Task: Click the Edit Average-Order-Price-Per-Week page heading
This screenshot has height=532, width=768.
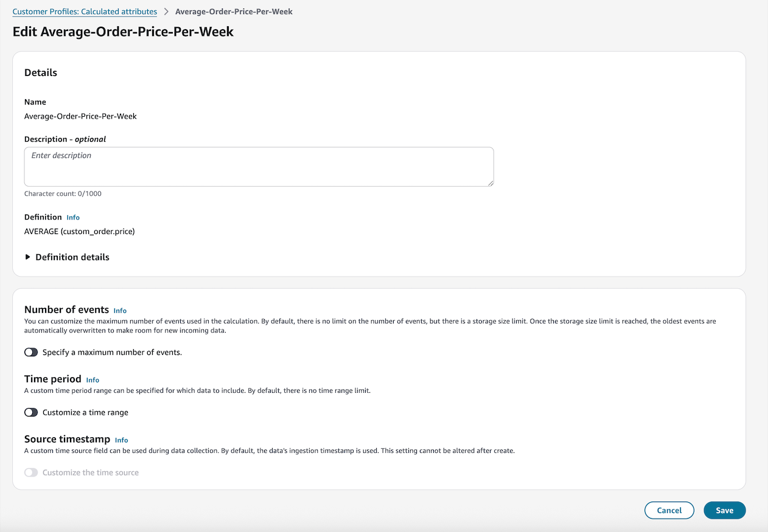Action: click(x=123, y=32)
